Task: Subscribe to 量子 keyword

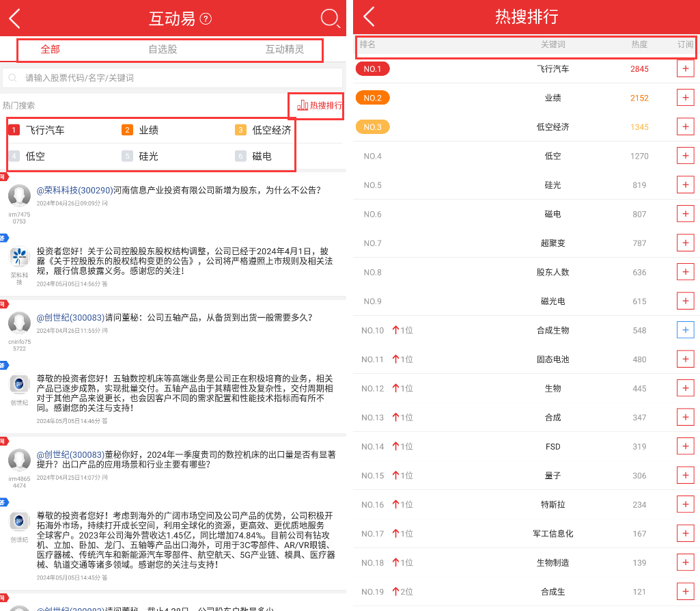Action: click(685, 475)
